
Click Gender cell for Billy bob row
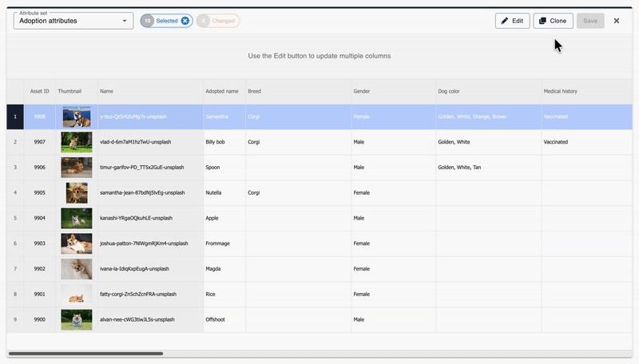(x=392, y=142)
